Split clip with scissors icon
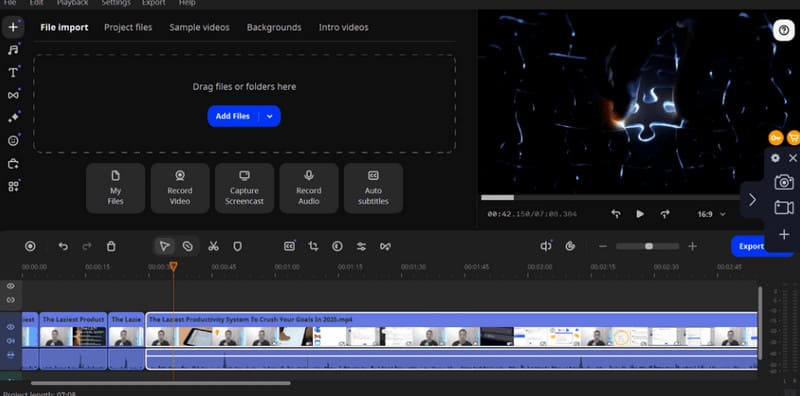 [213, 246]
